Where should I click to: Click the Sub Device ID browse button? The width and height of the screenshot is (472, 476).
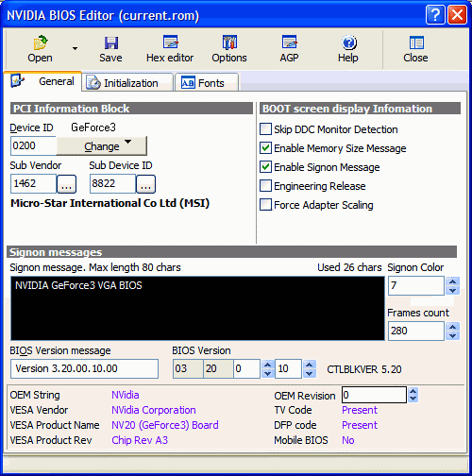click(x=145, y=184)
